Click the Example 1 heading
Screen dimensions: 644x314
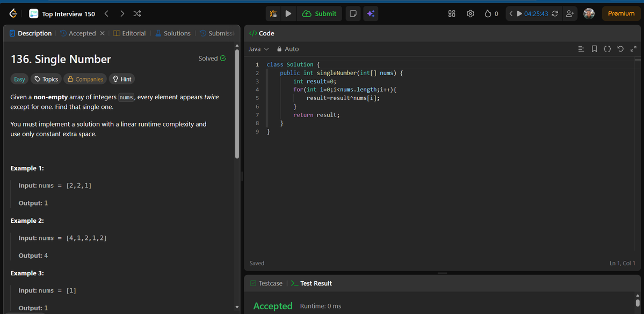[27, 169]
